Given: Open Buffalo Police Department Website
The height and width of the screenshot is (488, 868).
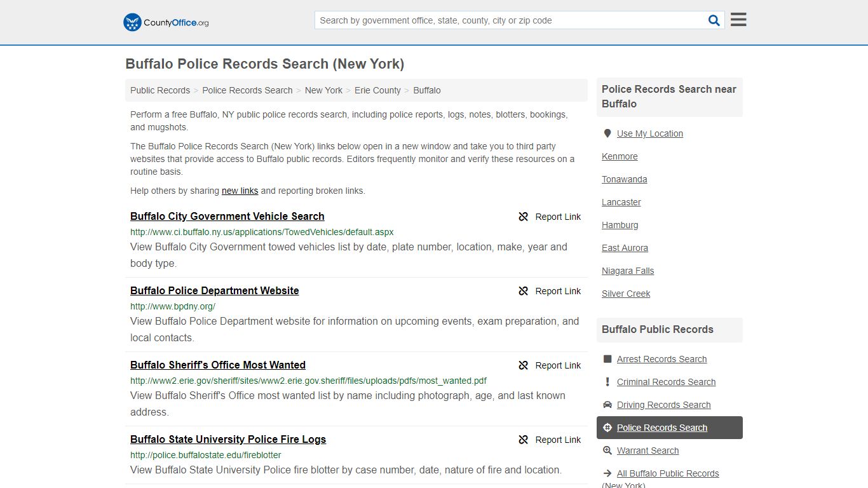Looking at the screenshot, I should 215,290.
